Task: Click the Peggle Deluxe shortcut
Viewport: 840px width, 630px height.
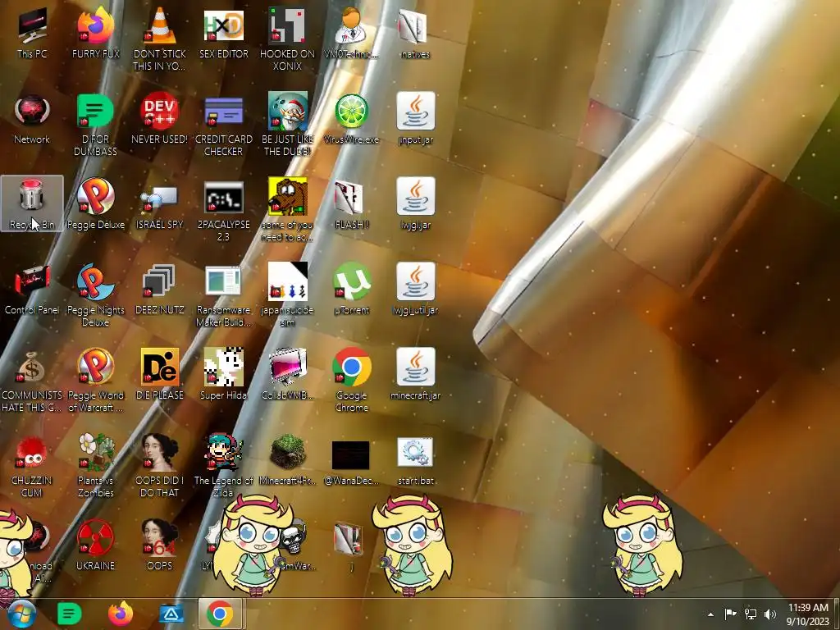Action: (x=96, y=203)
